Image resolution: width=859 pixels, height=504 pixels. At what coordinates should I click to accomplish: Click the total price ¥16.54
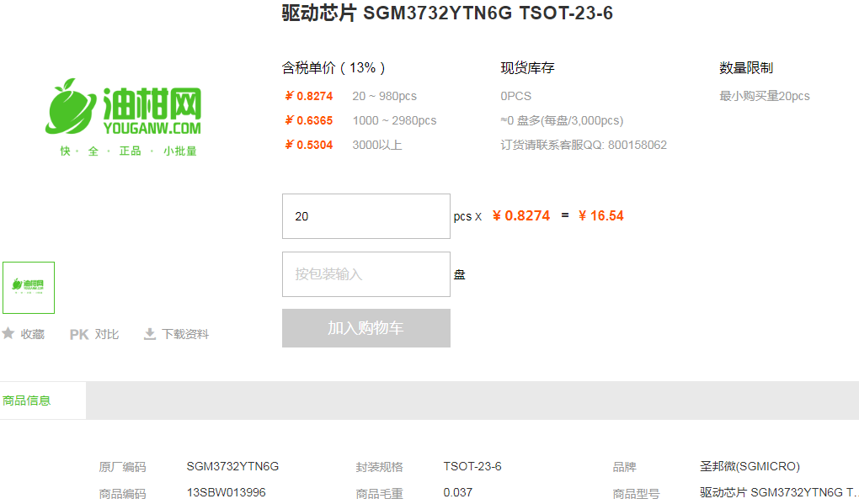pyautogui.click(x=601, y=215)
